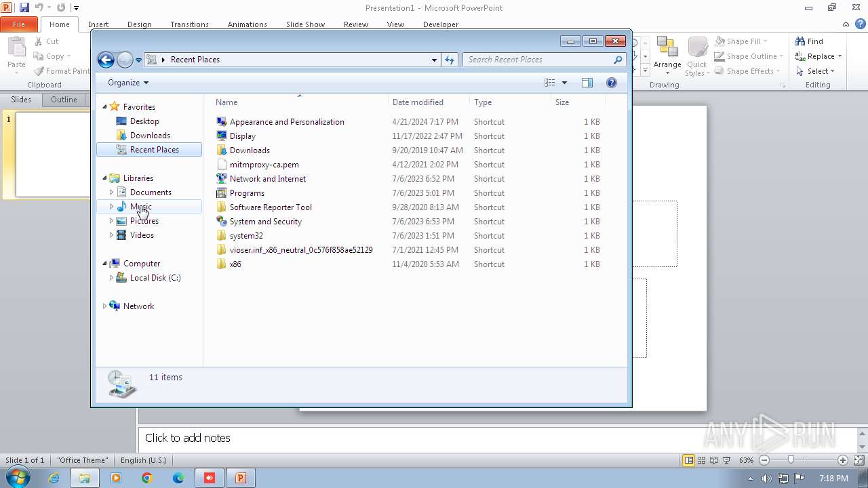Screen dimensions: 868x488
Task: Switch to the Slide Show ribbon tab
Action: pyautogui.click(x=305, y=24)
